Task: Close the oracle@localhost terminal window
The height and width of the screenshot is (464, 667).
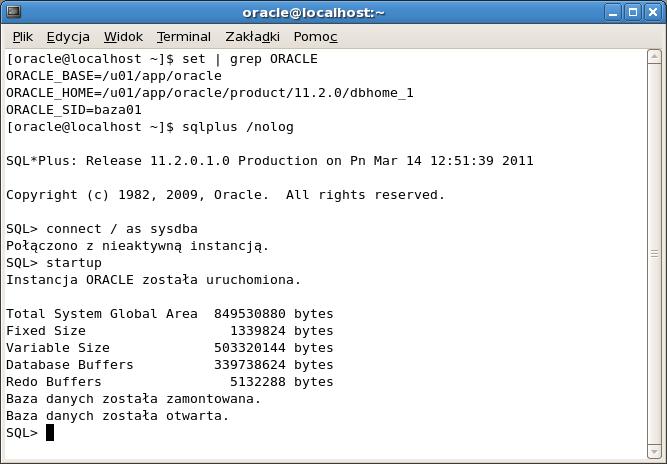Action: point(653,12)
